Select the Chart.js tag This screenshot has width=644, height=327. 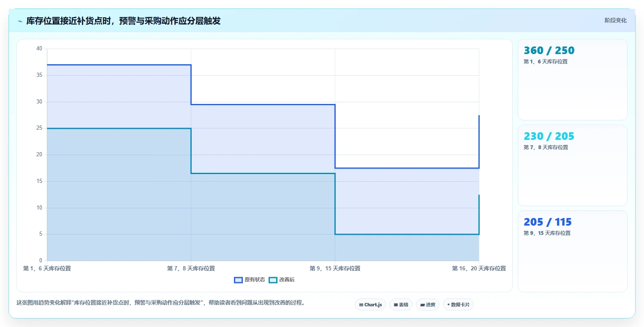(x=370, y=305)
